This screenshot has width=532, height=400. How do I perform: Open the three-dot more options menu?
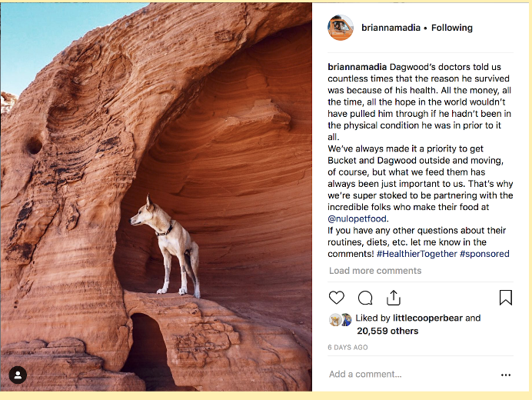[x=506, y=375]
